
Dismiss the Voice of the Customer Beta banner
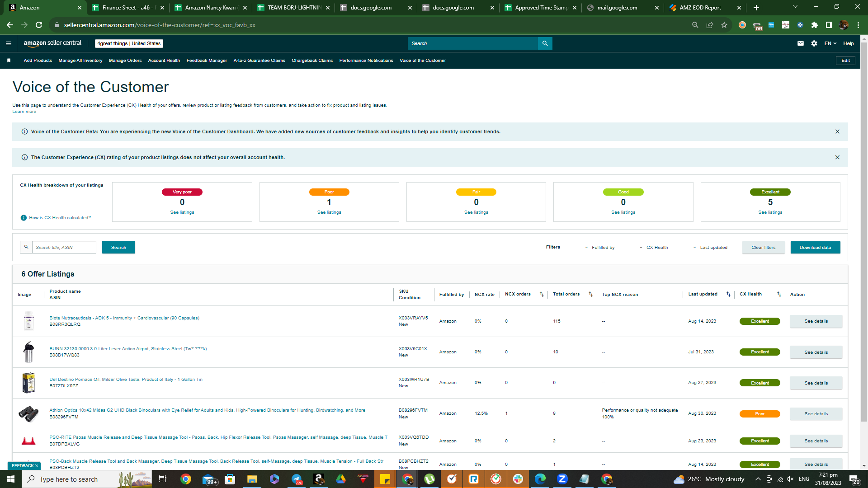pyautogui.click(x=837, y=131)
